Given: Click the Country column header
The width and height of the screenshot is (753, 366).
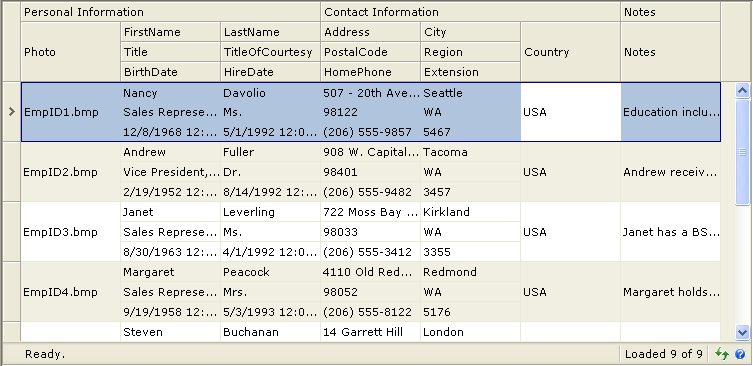Looking at the screenshot, I should coord(570,52).
